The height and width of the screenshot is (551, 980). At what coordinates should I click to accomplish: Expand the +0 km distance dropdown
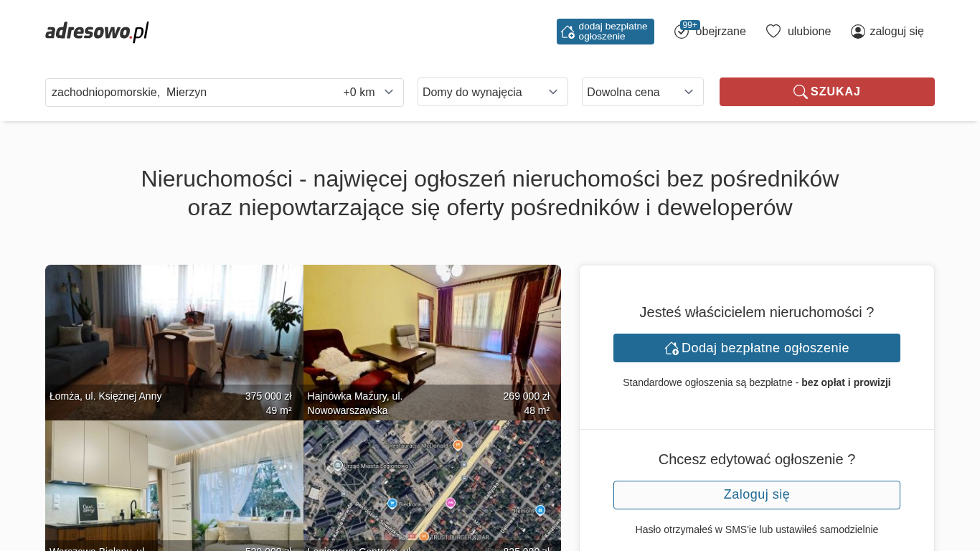click(369, 93)
